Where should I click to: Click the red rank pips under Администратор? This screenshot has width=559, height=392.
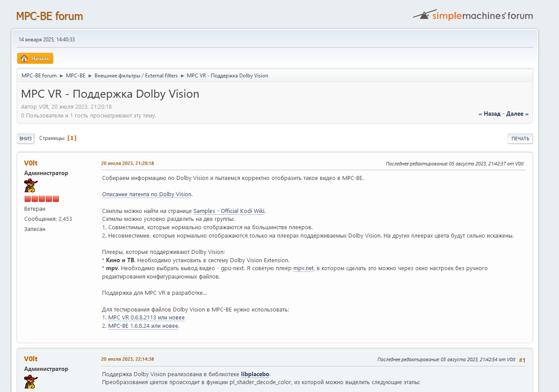pyautogui.click(x=41, y=199)
